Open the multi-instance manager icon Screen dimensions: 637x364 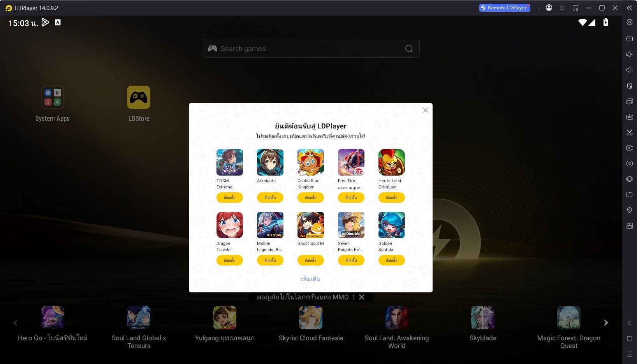click(629, 101)
